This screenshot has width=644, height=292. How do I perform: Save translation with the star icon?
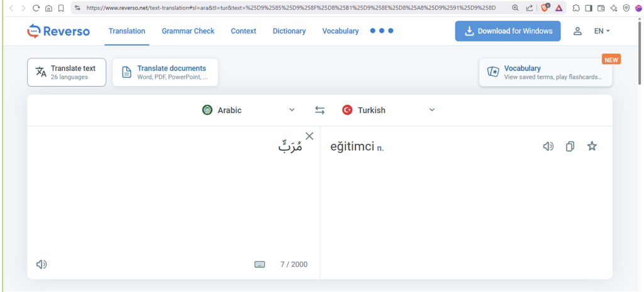coord(591,146)
